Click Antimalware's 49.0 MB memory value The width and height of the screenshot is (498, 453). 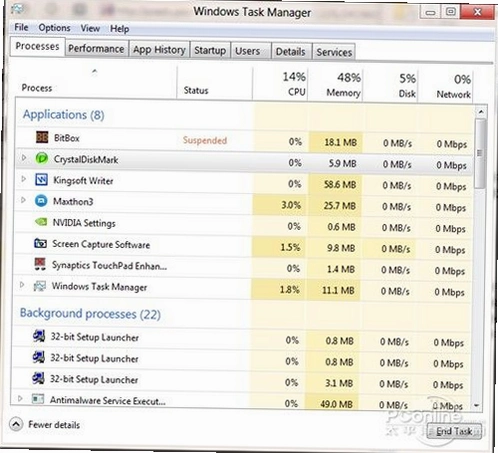[x=336, y=404]
